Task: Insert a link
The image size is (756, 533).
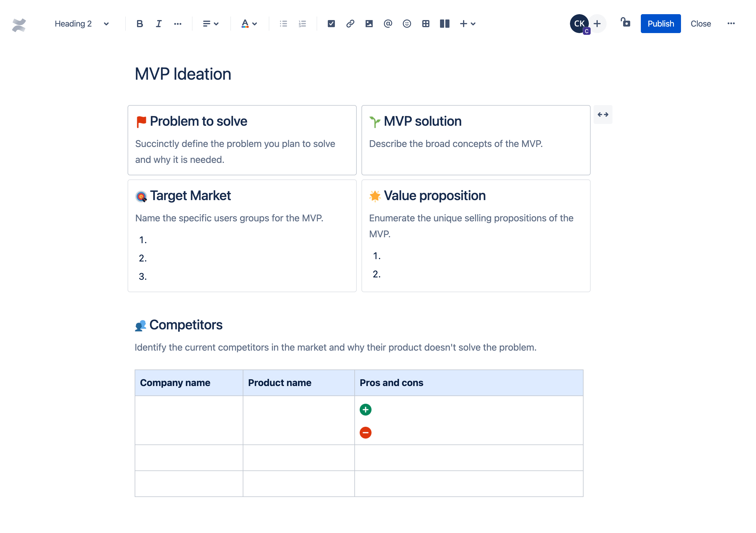Action: tap(350, 23)
